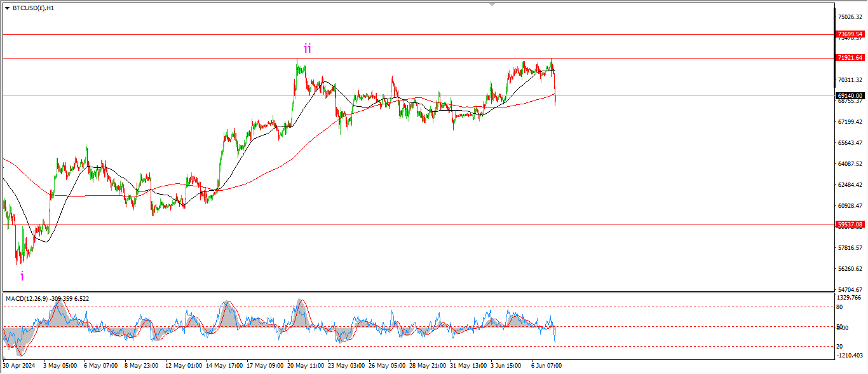868x374 pixels.
Task: Click the dropdown arrow beside BTCUSD(£),H1
Action: (x=7, y=8)
